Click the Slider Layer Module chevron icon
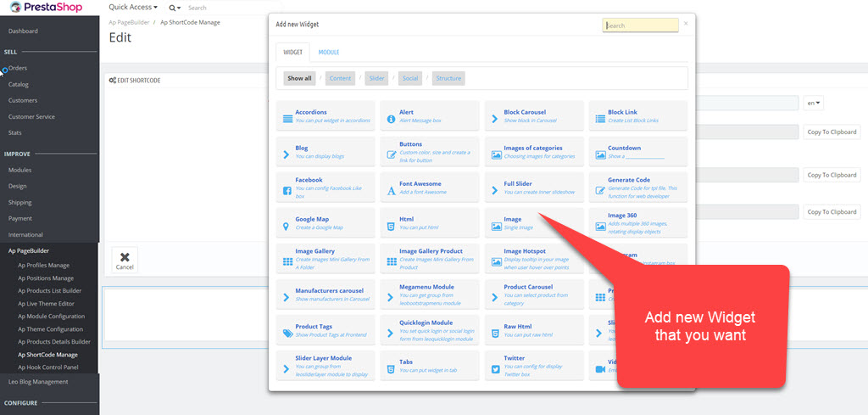 click(287, 369)
